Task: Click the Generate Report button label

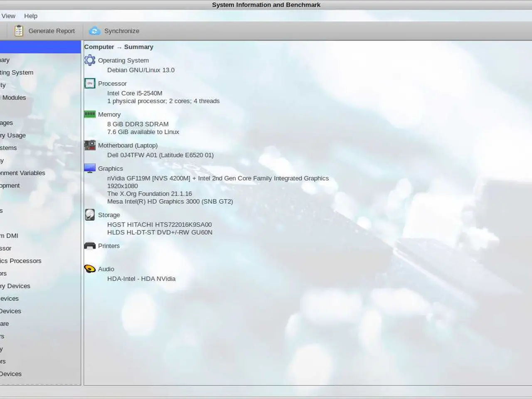Action: click(52, 31)
